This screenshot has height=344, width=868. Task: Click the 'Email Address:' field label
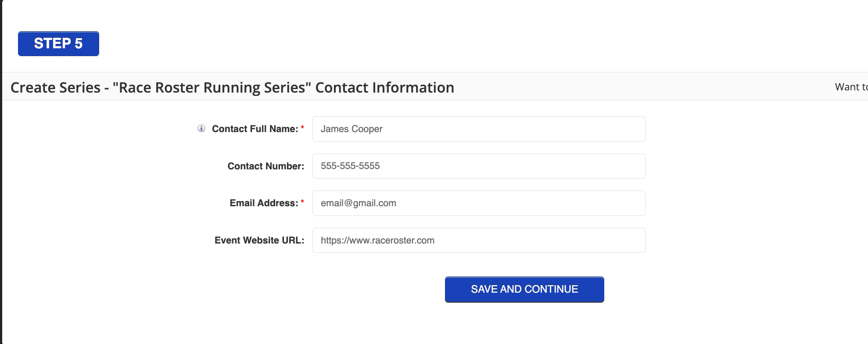(x=263, y=203)
